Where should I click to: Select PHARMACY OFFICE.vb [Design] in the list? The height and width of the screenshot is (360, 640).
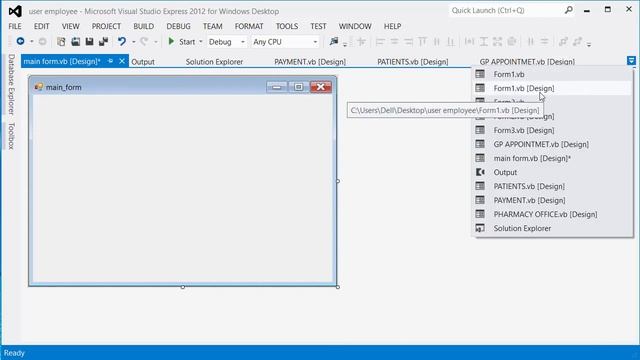pyautogui.click(x=552, y=214)
